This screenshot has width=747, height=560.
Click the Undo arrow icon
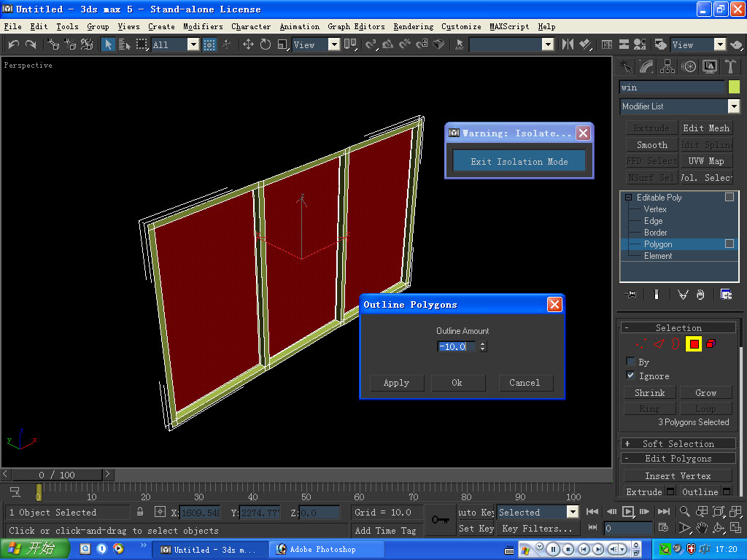(13, 44)
